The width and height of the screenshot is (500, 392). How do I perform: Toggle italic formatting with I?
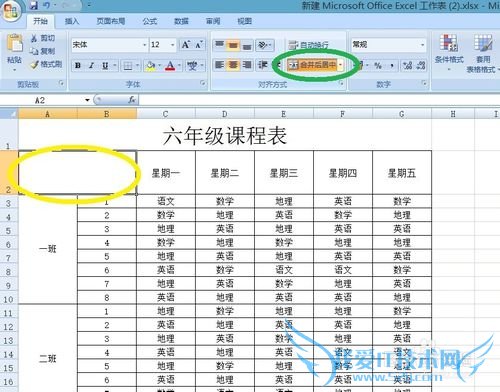[x=91, y=66]
